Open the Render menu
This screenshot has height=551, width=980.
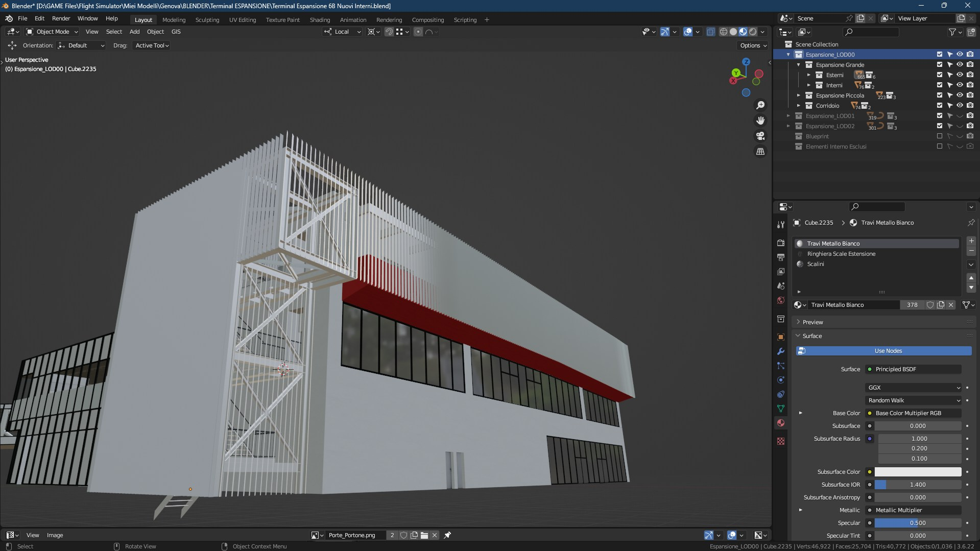[61, 18]
